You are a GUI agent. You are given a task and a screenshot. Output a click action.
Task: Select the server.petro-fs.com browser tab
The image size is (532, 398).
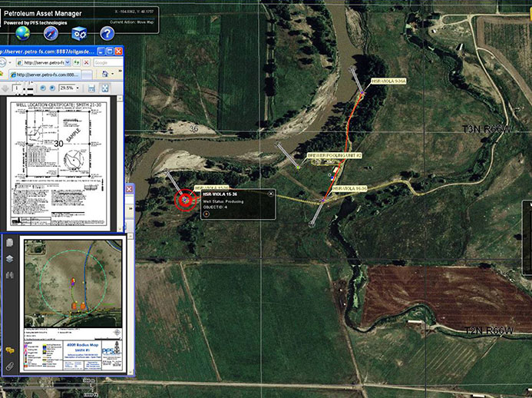pyautogui.click(x=45, y=75)
